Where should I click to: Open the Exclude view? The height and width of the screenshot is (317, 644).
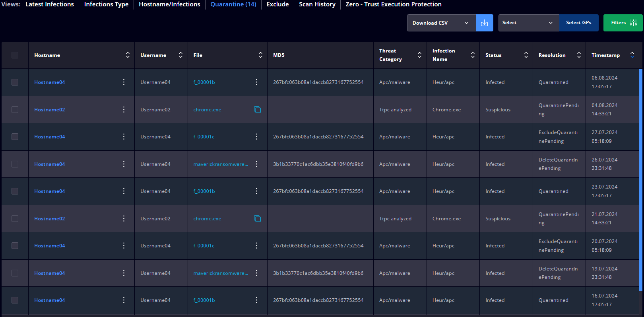coord(277,4)
